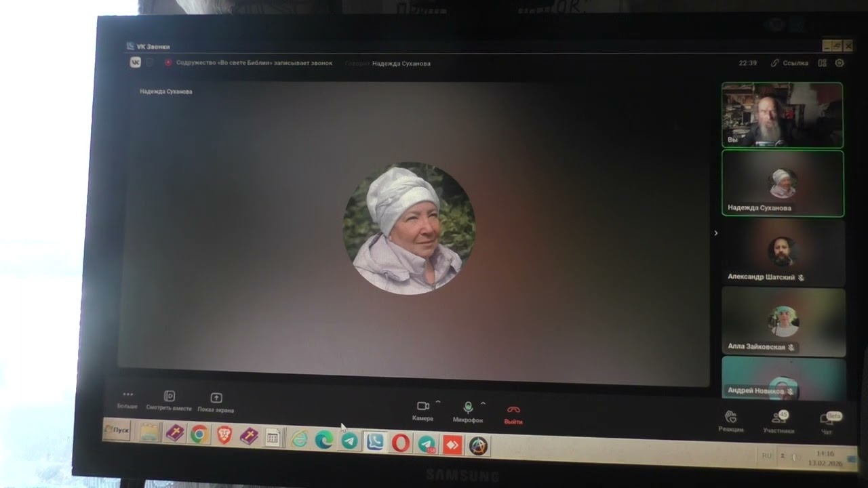Open the Пуск start menu

117,430
